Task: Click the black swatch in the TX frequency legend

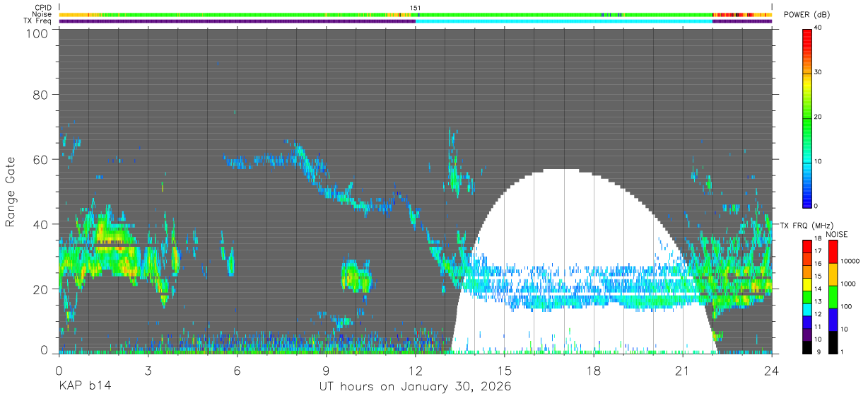Action: pyautogui.click(x=807, y=347)
